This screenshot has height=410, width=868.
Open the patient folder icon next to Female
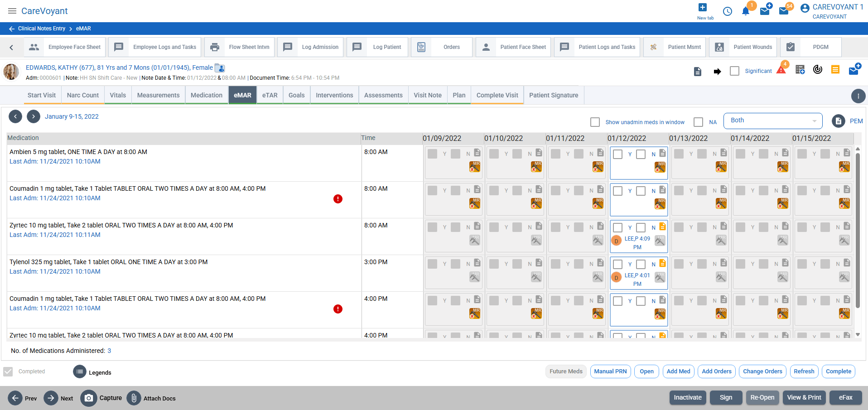pyautogui.click(x=220, y=68)
